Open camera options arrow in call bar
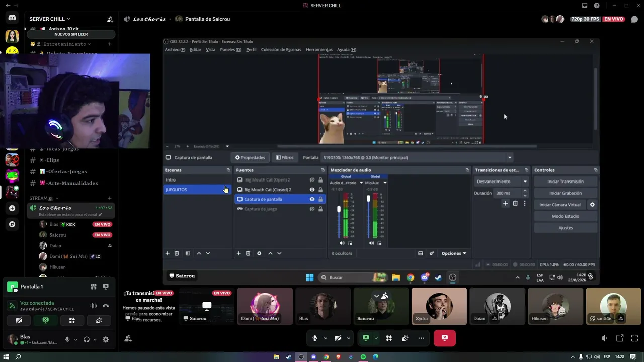The image size is (644, 362). point(348,338)
